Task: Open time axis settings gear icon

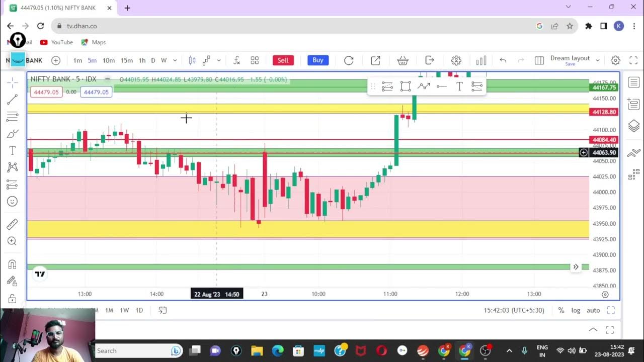Action: 605,295
